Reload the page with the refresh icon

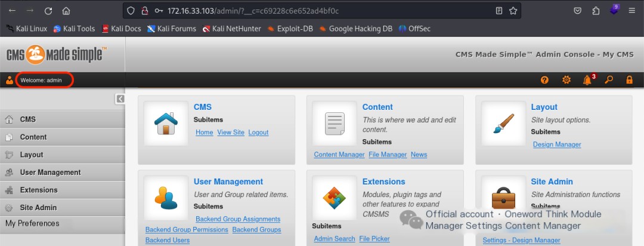point(48,11)
